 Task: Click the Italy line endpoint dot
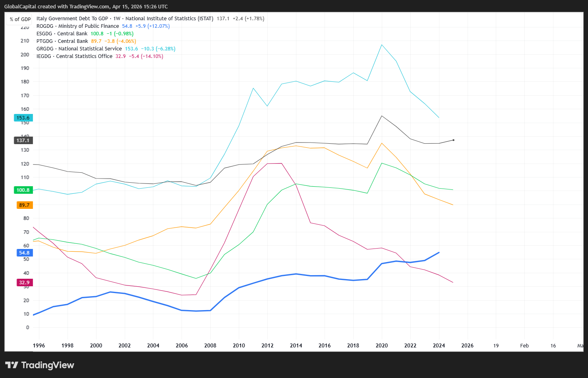click(x=453, y=140)
